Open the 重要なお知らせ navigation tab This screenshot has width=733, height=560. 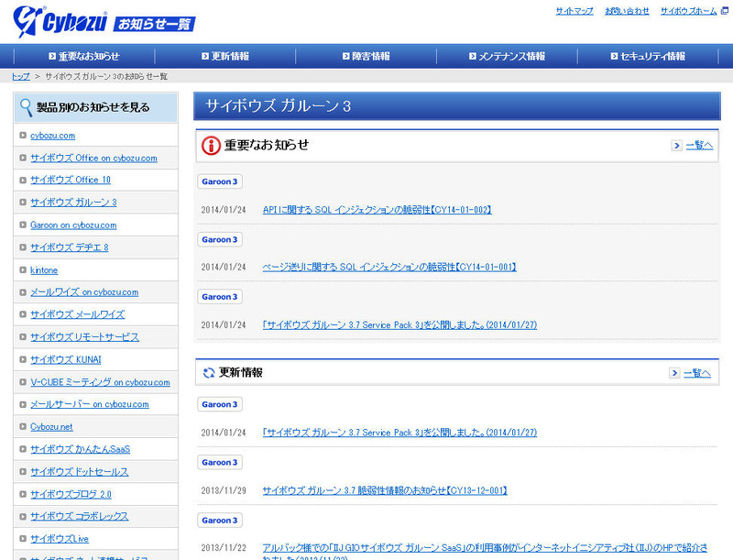[x=82, y=56]
